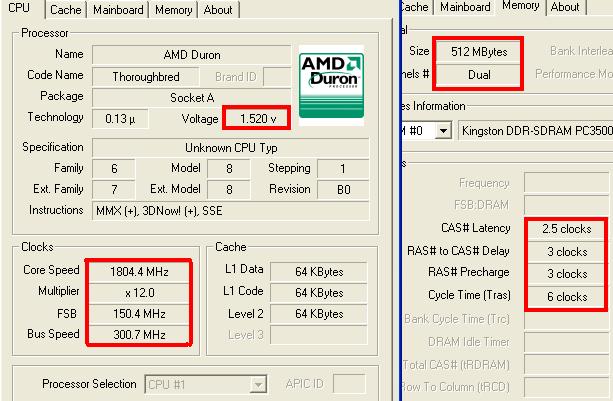Click the AMD Duron processor logo
The width and height of the screenshot is (613, 401).
(x=332, y=85)
